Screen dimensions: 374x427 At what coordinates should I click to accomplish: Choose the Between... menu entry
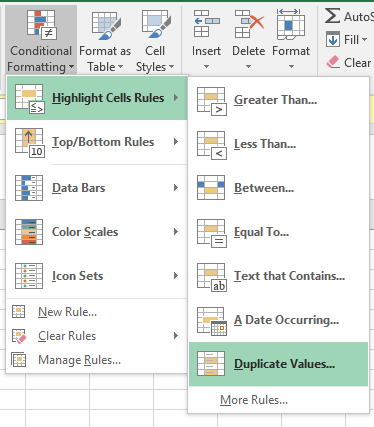[278, 188]
